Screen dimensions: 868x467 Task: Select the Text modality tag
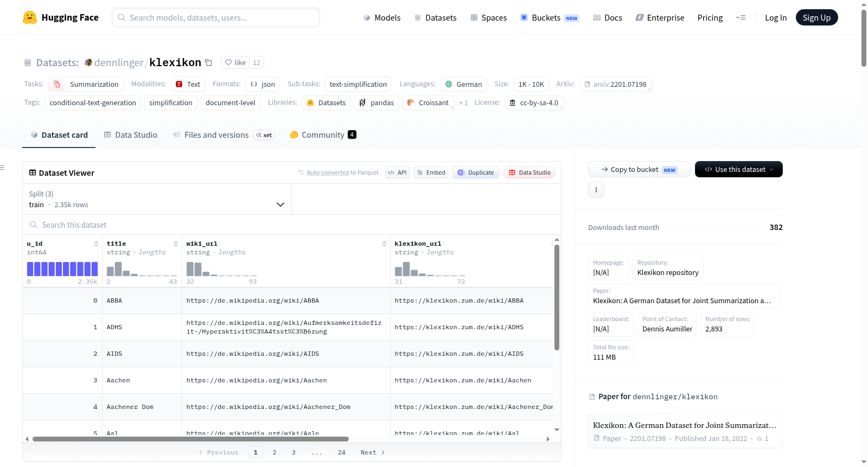coord(188,84)
